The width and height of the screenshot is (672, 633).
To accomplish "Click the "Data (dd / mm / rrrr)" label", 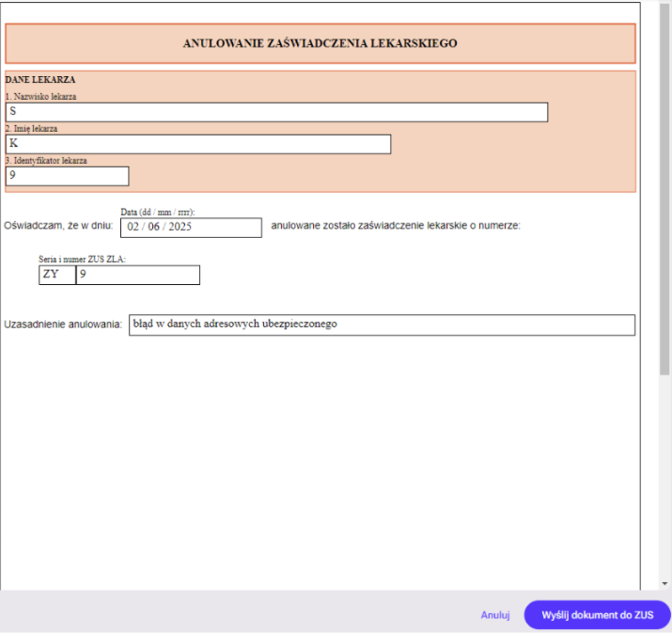I will (158, 213).
